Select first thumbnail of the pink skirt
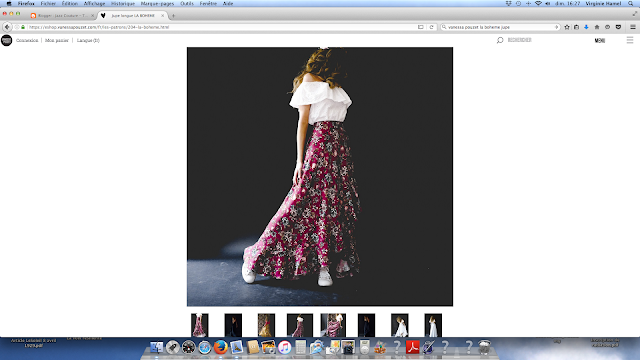The height and width of the screenshot is (360, 640). (x=200, y=325)
